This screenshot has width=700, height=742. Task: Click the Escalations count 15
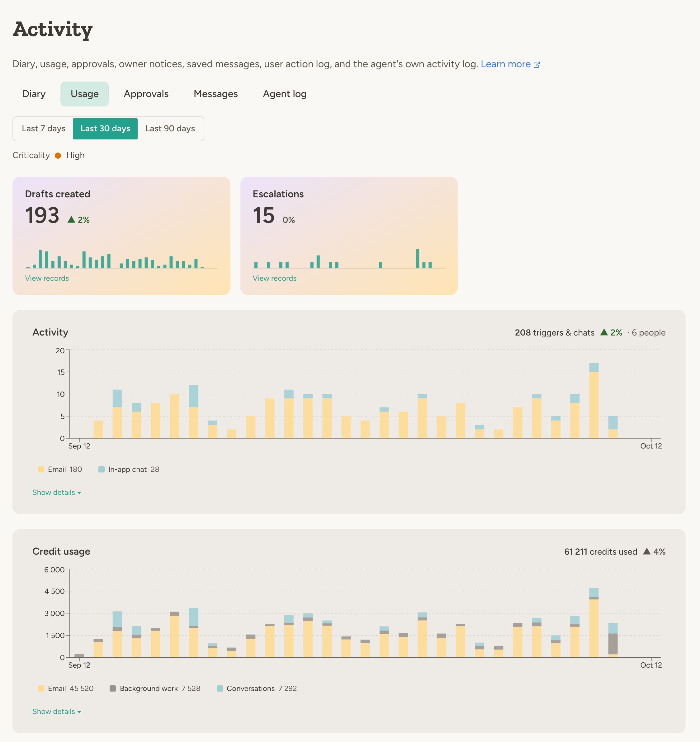[264, 216]
